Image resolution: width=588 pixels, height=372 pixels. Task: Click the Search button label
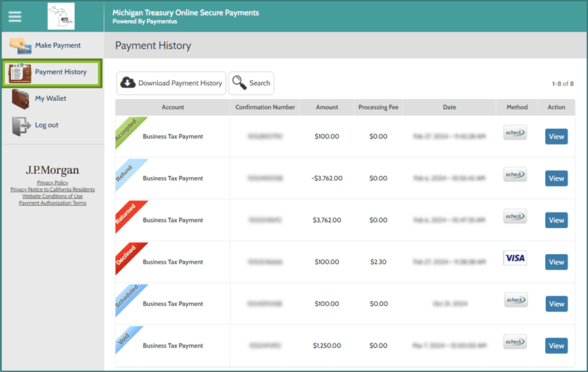(260, 83)
